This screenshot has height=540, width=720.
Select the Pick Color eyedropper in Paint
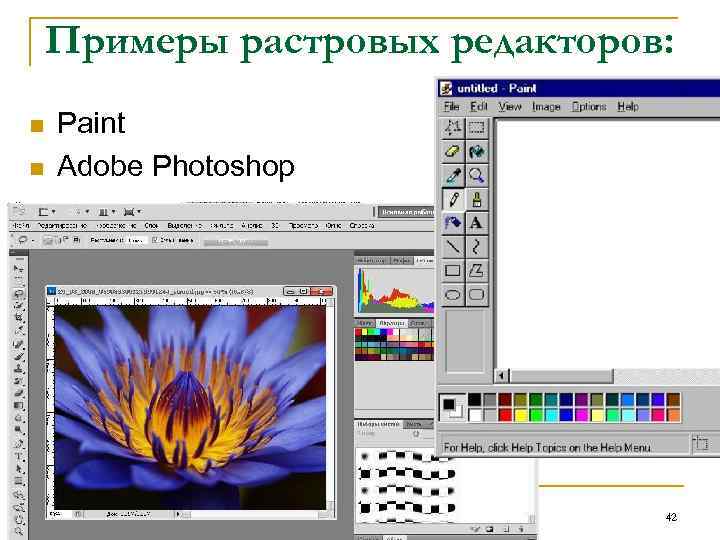453,175
